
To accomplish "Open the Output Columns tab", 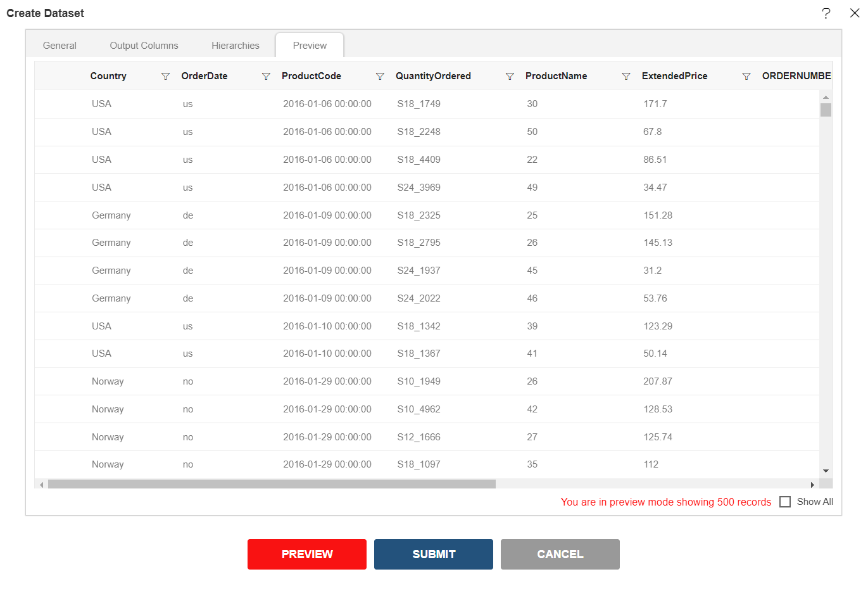I will point(144,46).
